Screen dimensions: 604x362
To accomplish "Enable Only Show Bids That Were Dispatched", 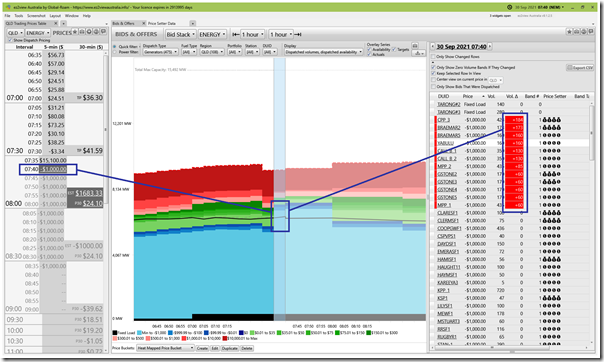I will tap(433, 87).
